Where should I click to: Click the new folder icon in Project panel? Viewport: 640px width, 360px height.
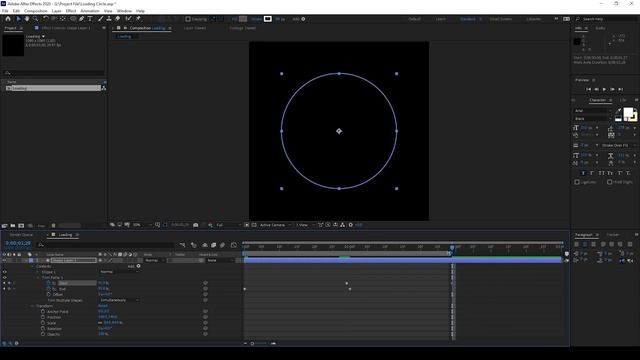pyautogui.click(x=13, y=225)
